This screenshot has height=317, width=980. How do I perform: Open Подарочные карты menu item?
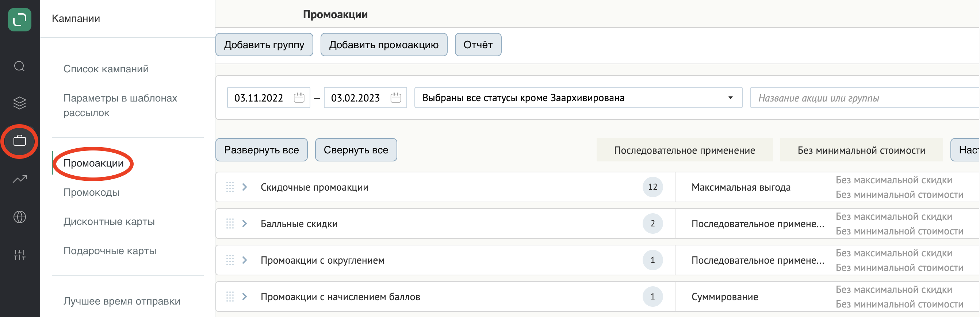[x=110, y=251]
